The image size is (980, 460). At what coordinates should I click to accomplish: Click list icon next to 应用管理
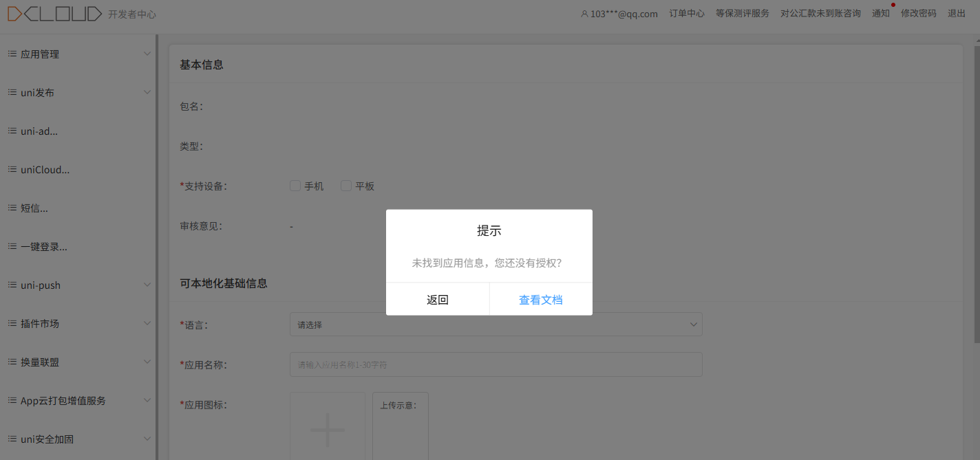click(x=12, y=54)
